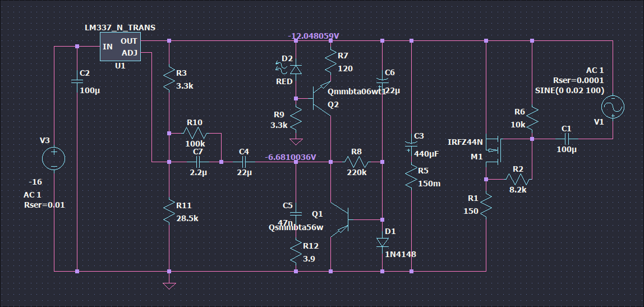This screenshot has width=644, height=307.
Task: Select the LM337 regulator U1 block
Action: [121, 47]
